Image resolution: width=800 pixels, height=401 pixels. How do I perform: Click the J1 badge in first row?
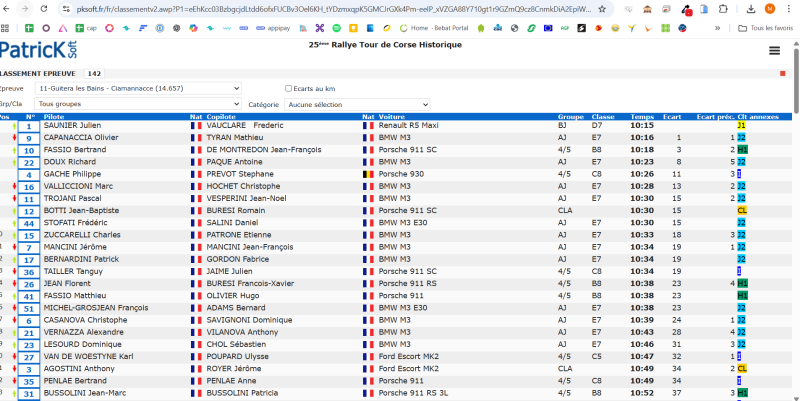(x=741, y=126)
